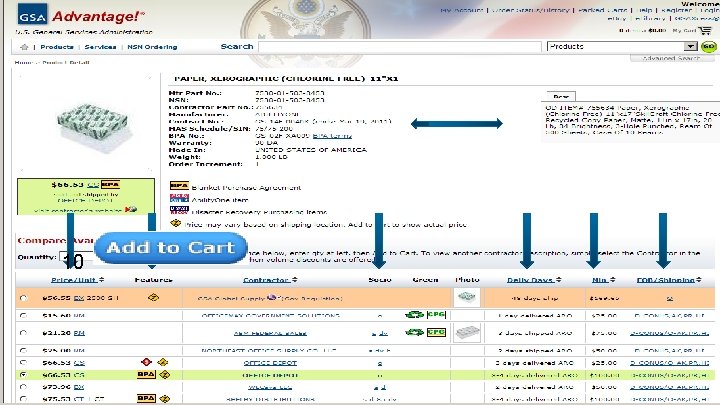720x405 pixels.
Task: Click the main Search text field
Action: point(400,47)
